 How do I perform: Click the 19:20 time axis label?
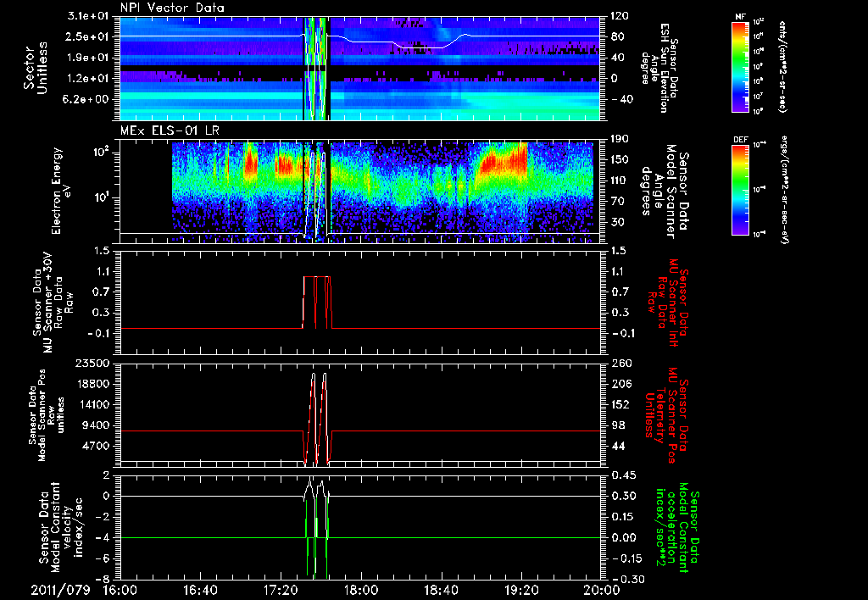(x=521, y=590)
